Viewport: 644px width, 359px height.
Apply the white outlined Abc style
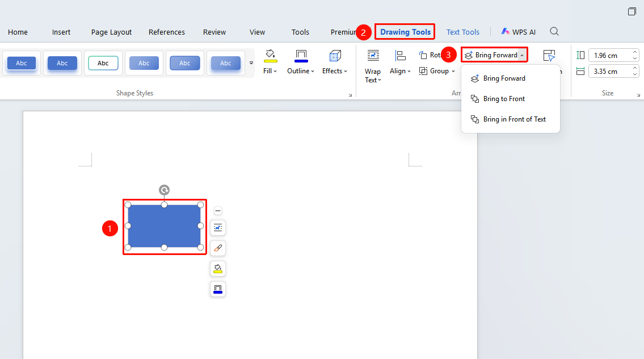point(103,63)
